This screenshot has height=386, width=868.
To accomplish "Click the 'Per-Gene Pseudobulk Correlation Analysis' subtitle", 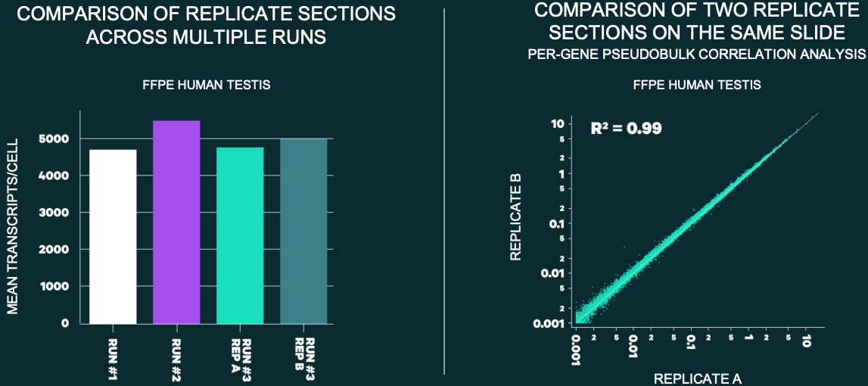I will (x=697, y=55).
